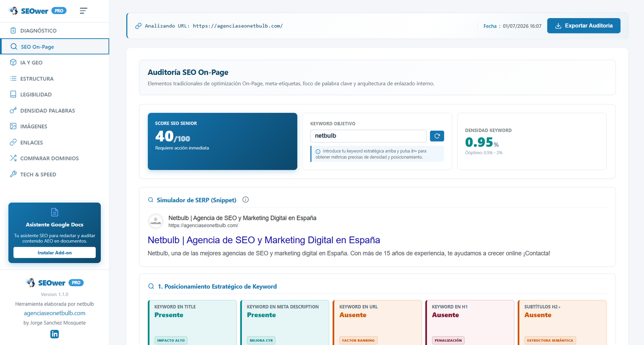Select the Keyword en Title card
The image size is (644, 345).
[192, 322]
